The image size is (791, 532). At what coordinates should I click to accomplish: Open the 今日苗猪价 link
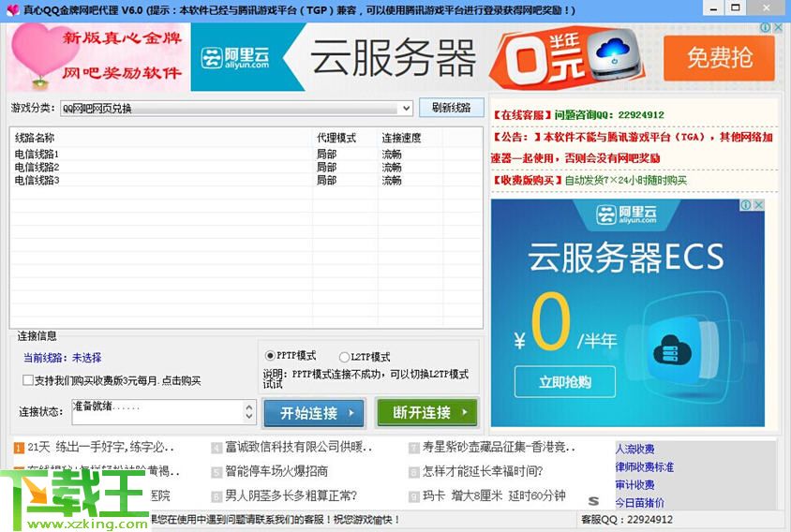click(640, 503)
